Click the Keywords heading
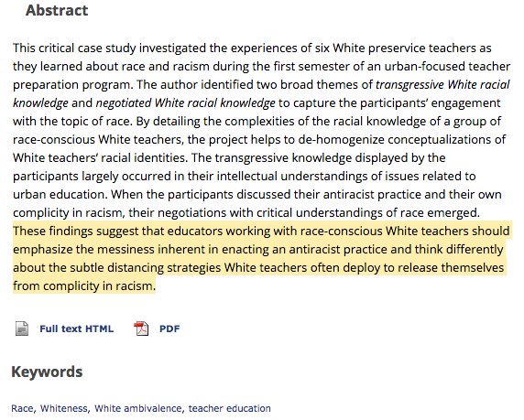Image resolution: width=524 pixels, height=420 pixels. (47, 372)
